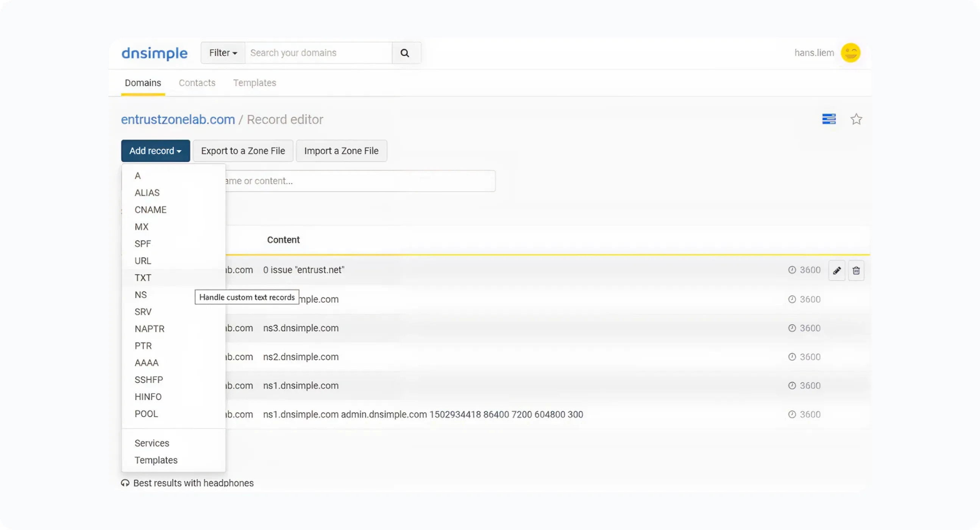Open the entrustzonelab.com domain link
980x530 pixels.
tap(178, 120)
